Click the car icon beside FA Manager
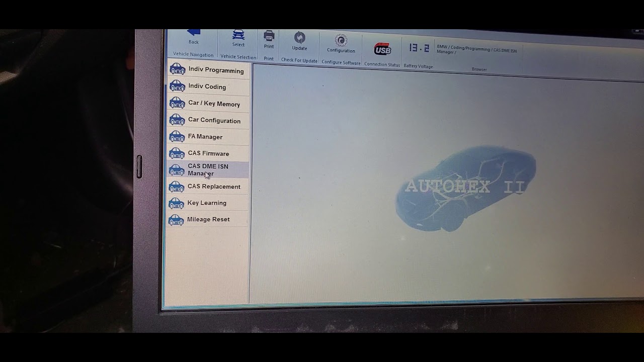This screenshot has width=644, height=362. 177,136
